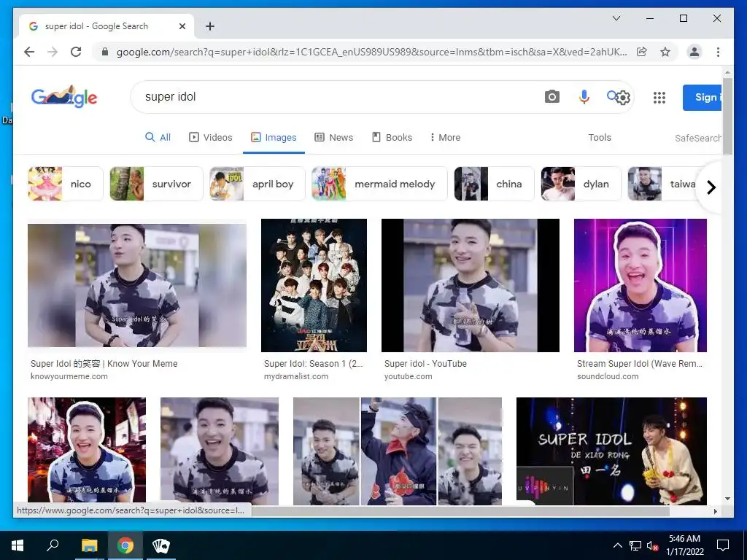Image resolution: width=747 pixels, height=560 pixels.
Task: Search by image using the camera icon
Action: click(551, 97)
